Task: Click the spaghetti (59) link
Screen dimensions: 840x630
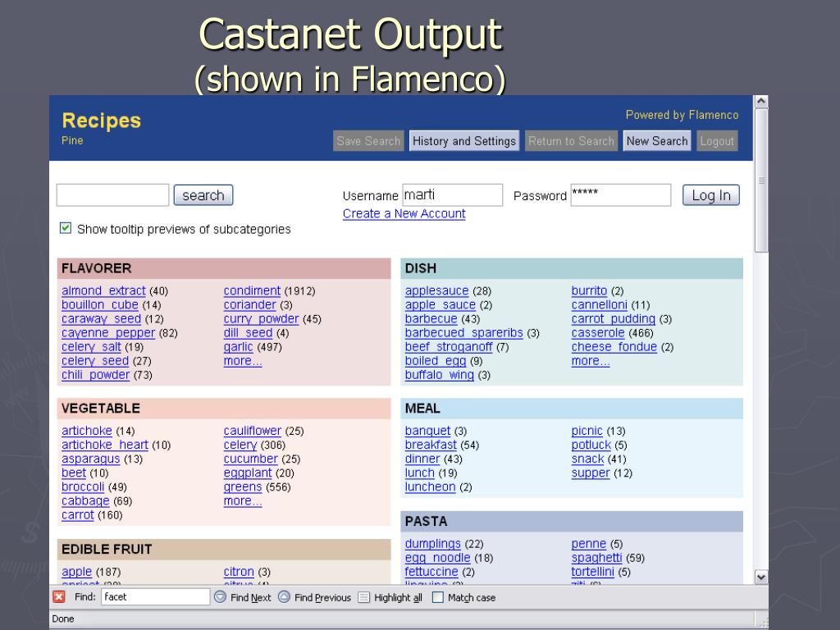Action: point(597,558)
